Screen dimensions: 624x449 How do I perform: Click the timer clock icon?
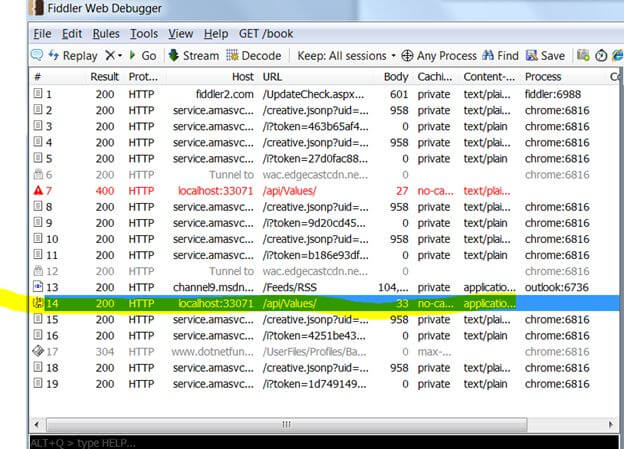tap(601, 55)
